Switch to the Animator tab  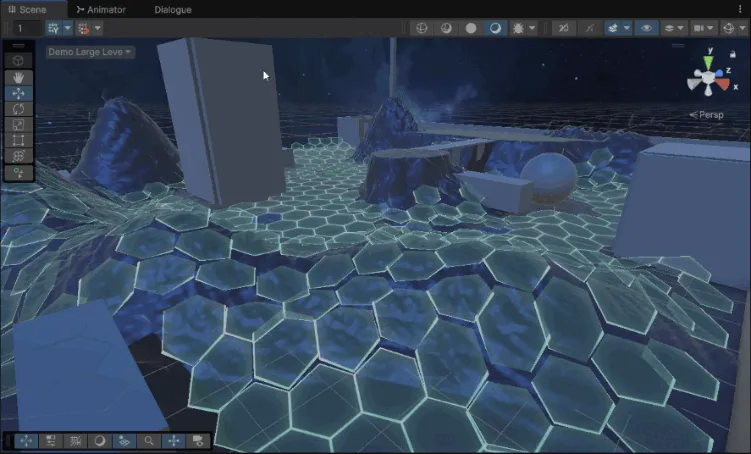pyautogui.click(x=101, y=9)
